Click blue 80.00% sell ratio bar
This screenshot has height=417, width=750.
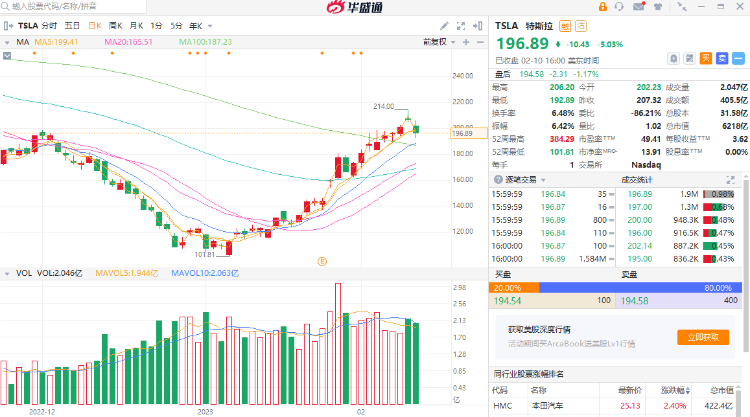click(640, 288)
